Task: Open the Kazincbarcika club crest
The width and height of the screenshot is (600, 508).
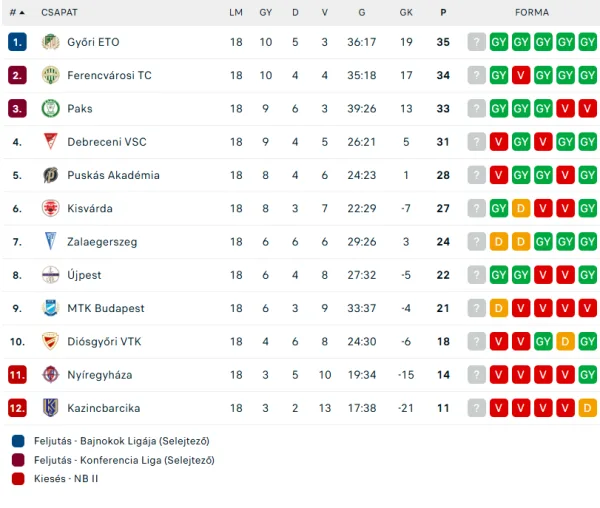Action: click(50, 408)
